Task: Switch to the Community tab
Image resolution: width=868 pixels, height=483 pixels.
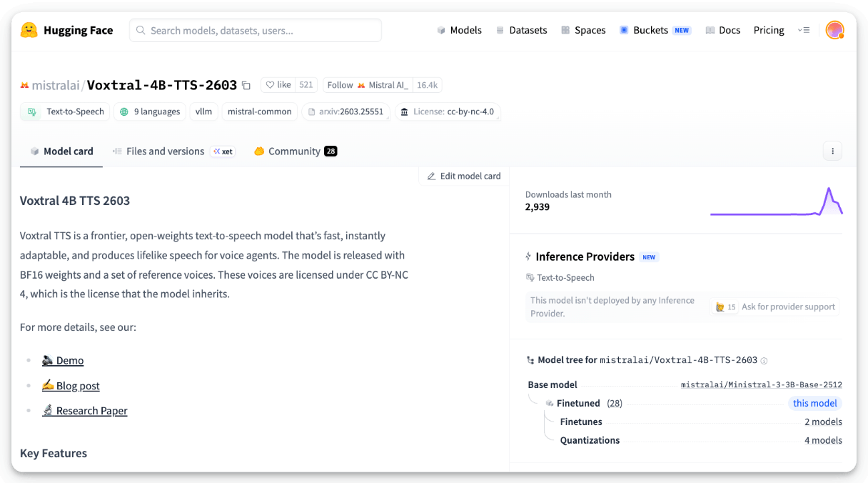Action: (x=296, y=151)
